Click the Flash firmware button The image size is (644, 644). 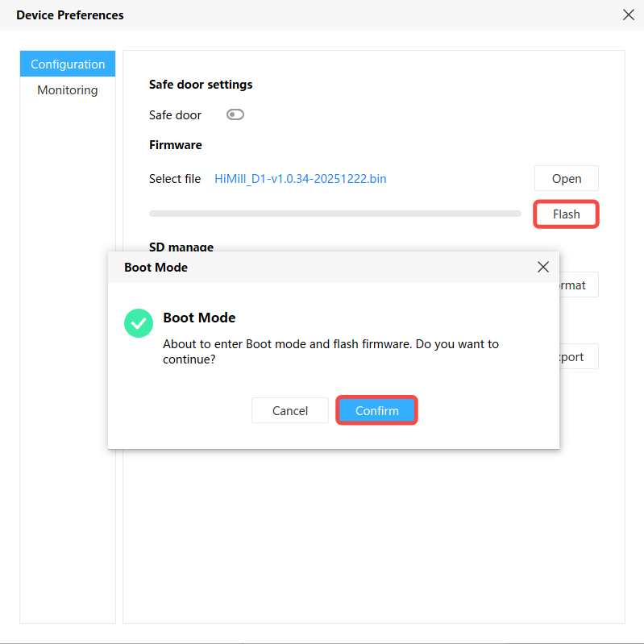pos(566,214)
